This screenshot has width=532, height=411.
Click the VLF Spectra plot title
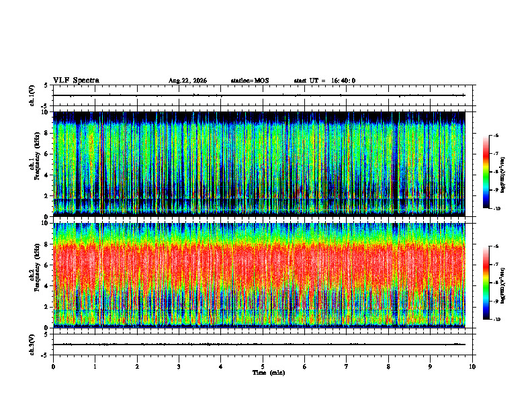[x=76, y=81]
